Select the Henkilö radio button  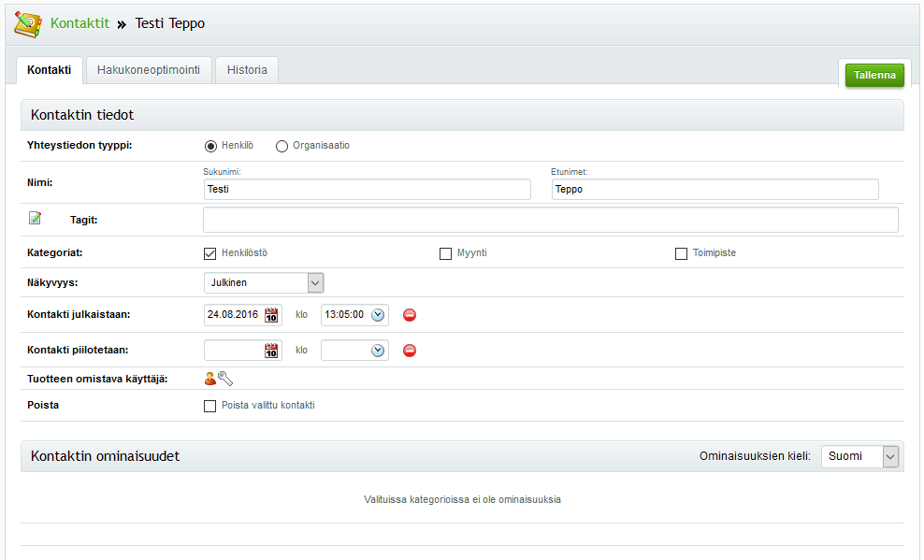210,146
